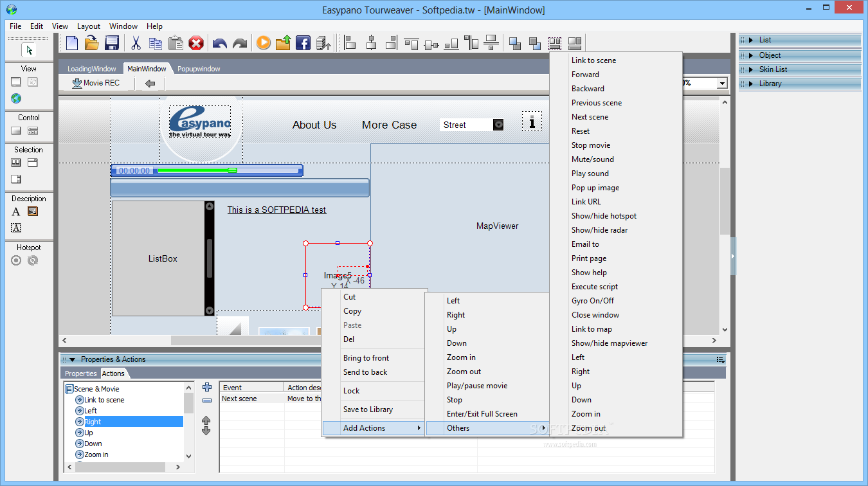Click the minus icon to remove an action

click(x=206, y=400)
